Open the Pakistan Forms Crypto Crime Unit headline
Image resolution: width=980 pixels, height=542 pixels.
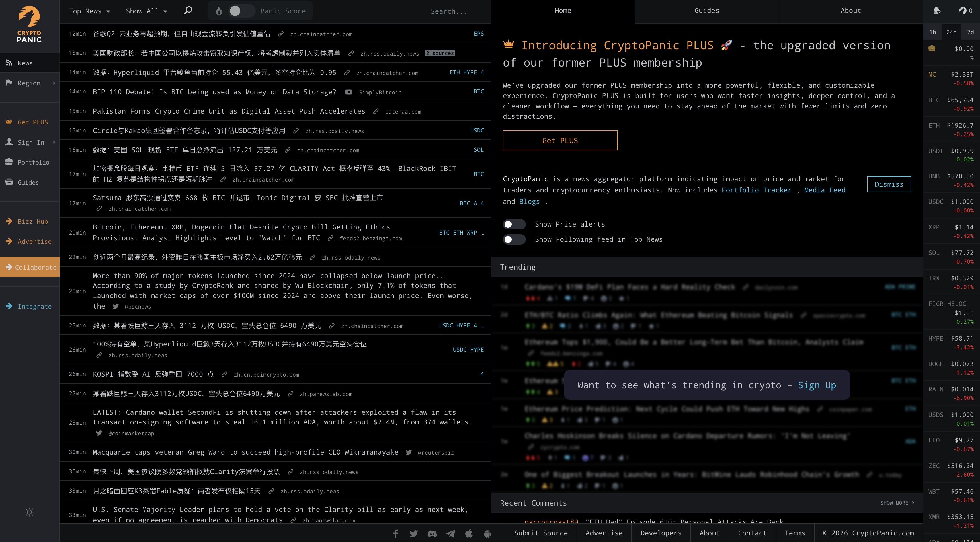click(x=229, y=111)
